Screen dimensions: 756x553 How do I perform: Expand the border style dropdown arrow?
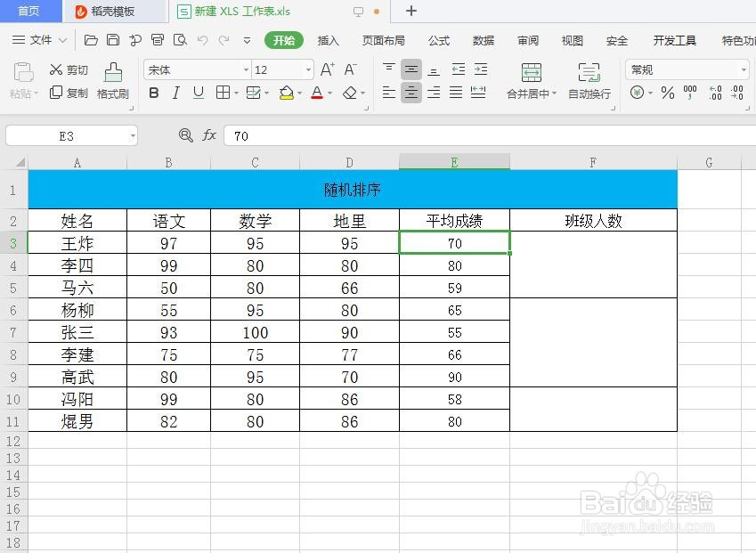[x=236, y=93]
